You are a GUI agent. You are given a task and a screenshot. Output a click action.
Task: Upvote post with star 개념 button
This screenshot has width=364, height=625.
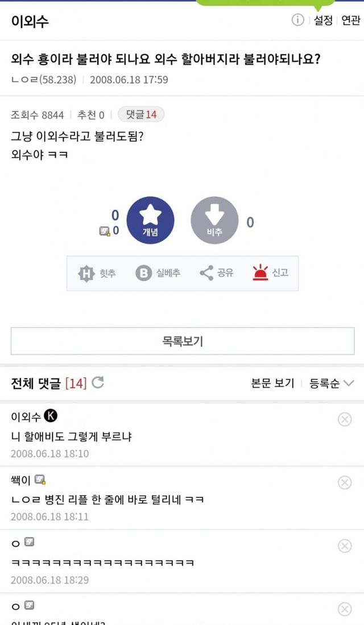(x=150, y=220)
